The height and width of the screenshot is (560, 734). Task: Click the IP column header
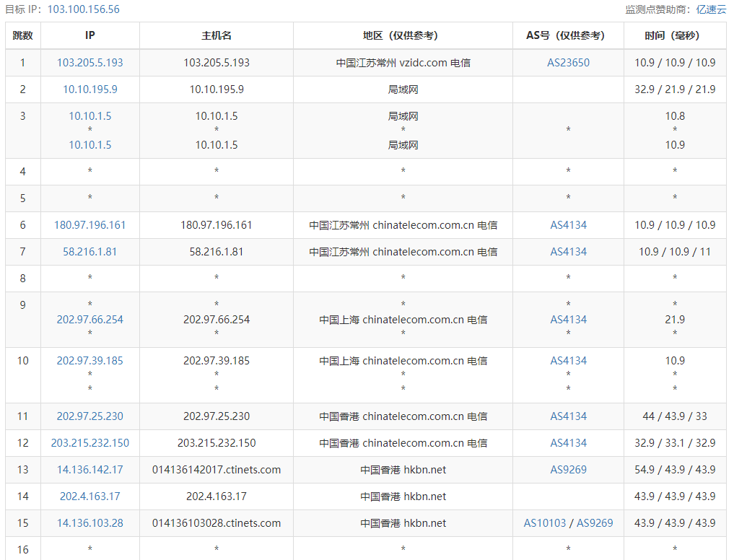[90, 35]
